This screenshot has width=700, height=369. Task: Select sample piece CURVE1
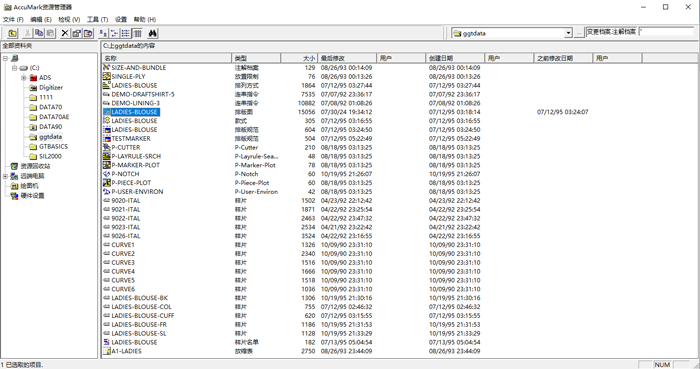(x=123, y=245)
